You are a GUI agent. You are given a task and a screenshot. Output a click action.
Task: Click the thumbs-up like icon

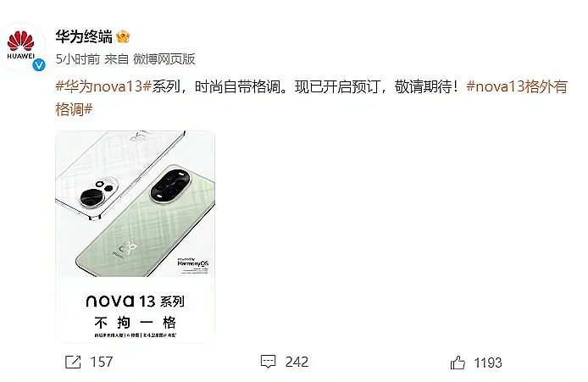coord(458,363)
